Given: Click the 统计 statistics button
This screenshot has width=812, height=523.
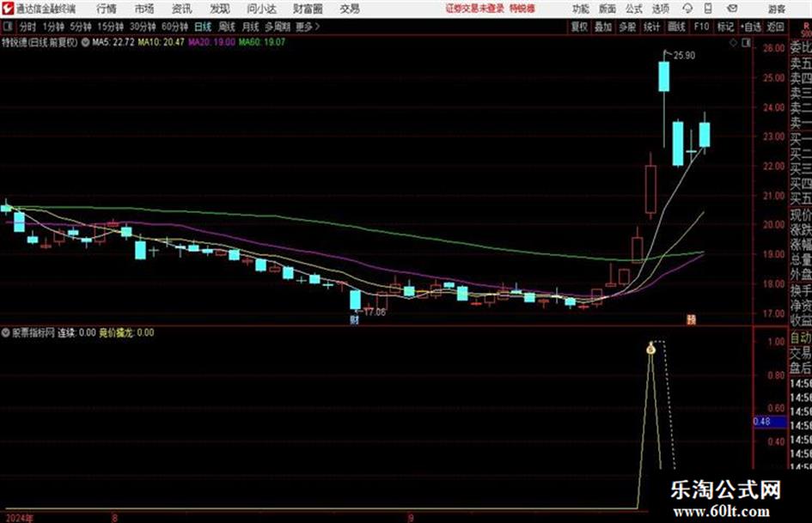Looking at the screenshot, I should [x=652, y=27].
